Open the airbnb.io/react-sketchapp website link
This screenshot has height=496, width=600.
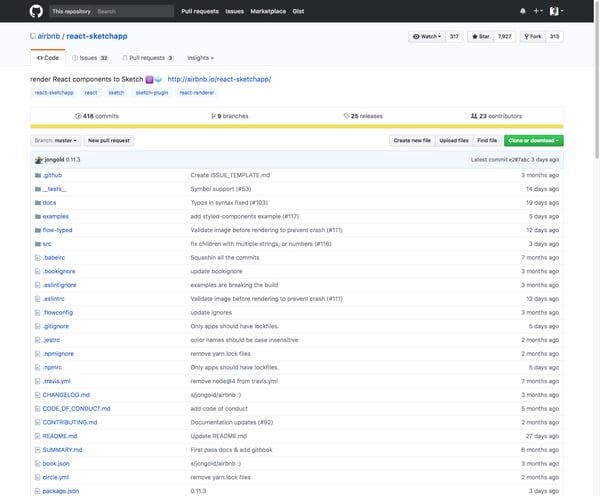219,79
